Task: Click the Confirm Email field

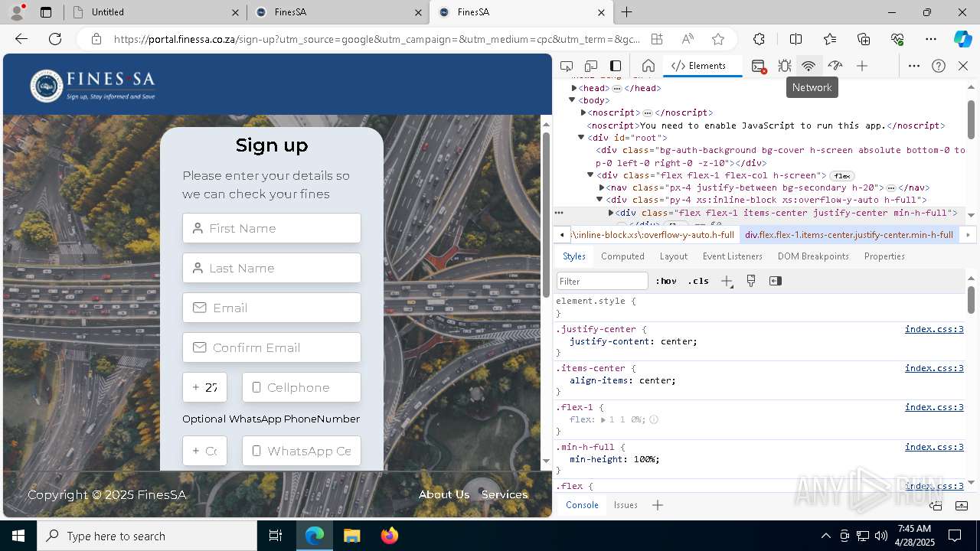Action: click(272, 347)
